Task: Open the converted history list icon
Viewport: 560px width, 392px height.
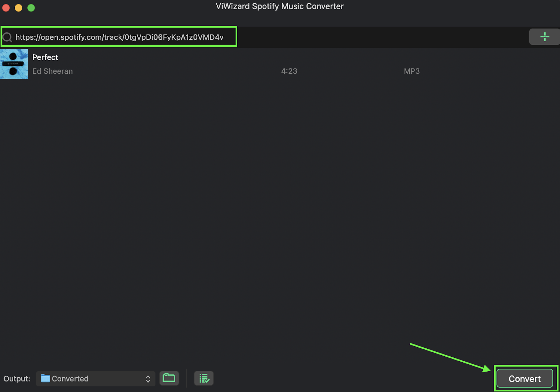Action: pyautogui.click(x=204, y=378)
